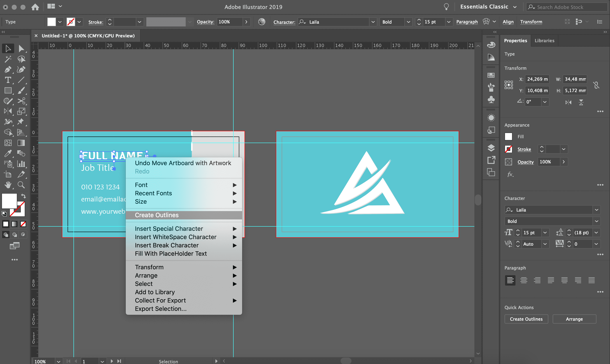Open Recent Fonts submenu

(184, 193)
